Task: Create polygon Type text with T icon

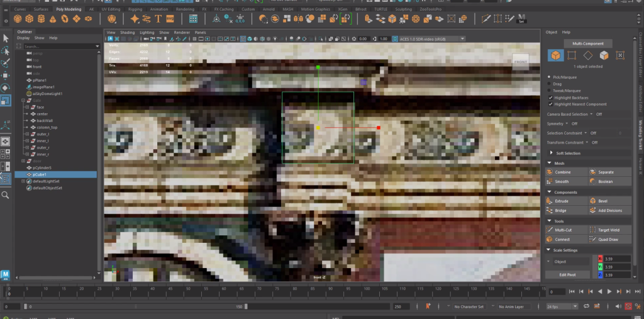Action: (x=158, y=19)
